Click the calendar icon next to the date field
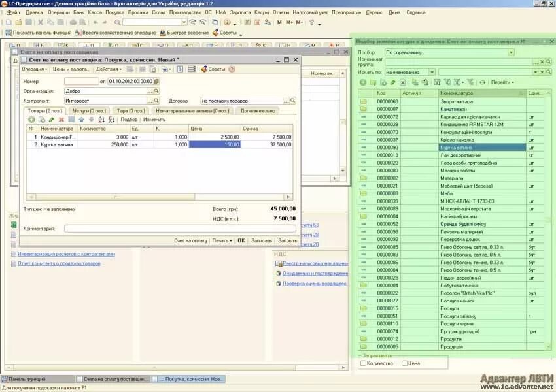 point(156,81)
